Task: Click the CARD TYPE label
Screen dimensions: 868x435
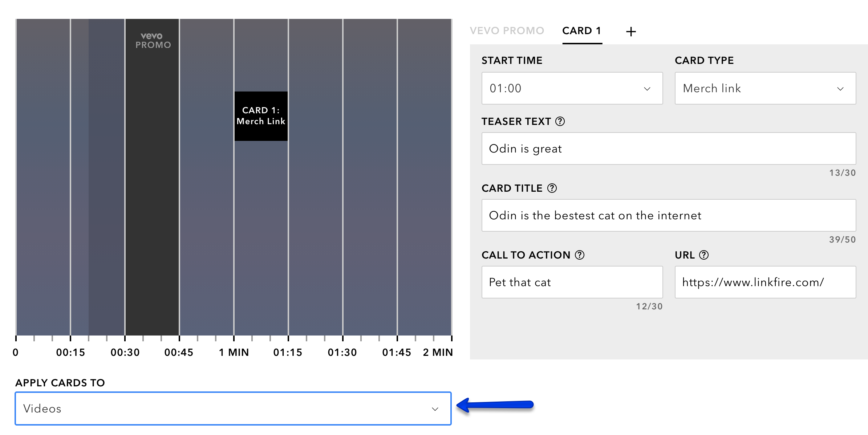Action: pyautogui.click(x=704, y=60)
